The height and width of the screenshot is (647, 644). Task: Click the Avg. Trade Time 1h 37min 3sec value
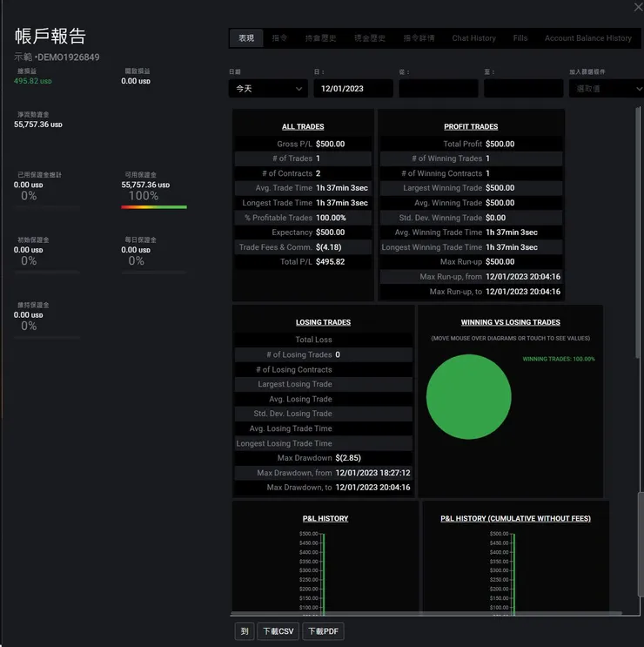(342, 188)
